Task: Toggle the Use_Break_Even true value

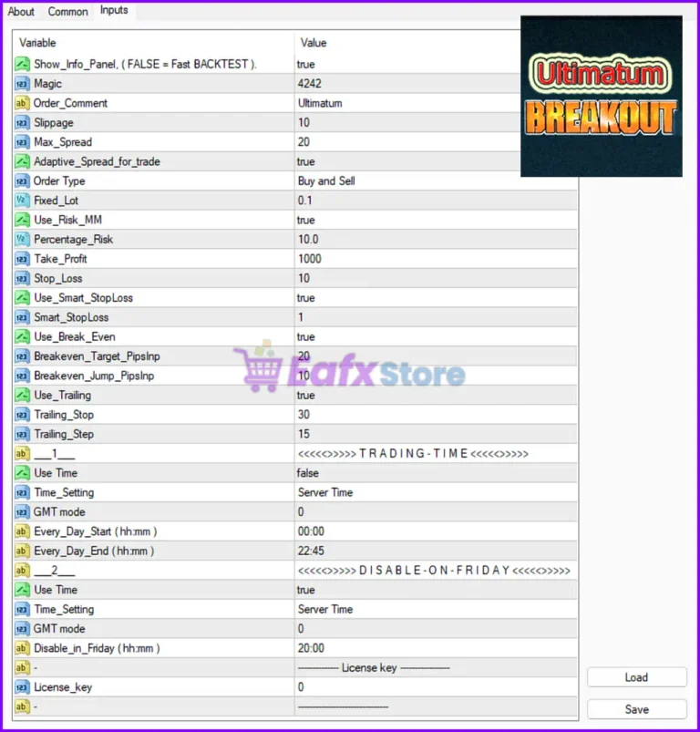Action: (305, 336)
